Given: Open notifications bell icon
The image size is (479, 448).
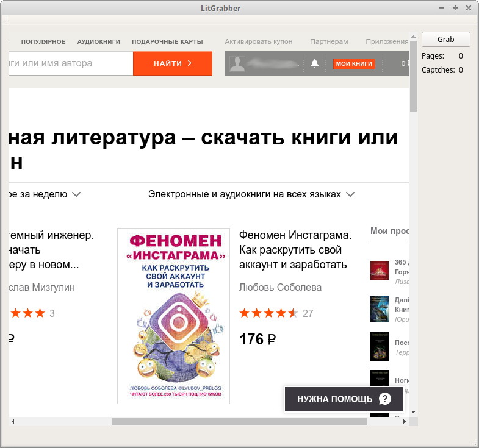Looking at the screenshot, I should (315, 63).
